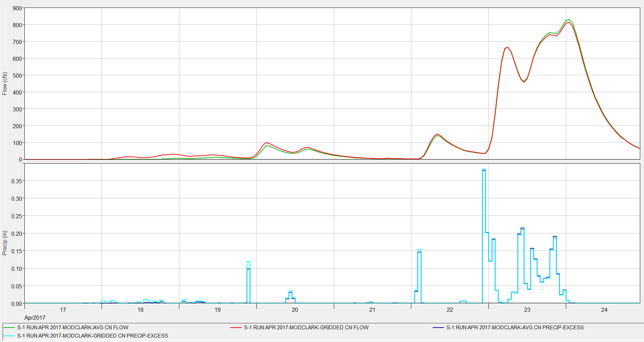644x342 pixels.
Task: Click the 900 tick label on flow axis
Action: pyautogui.click(x=17, y=8)
